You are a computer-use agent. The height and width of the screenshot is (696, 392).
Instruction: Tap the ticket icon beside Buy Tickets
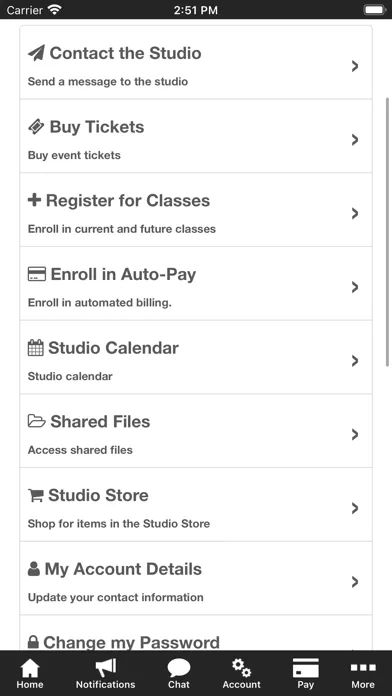(36, 127)
